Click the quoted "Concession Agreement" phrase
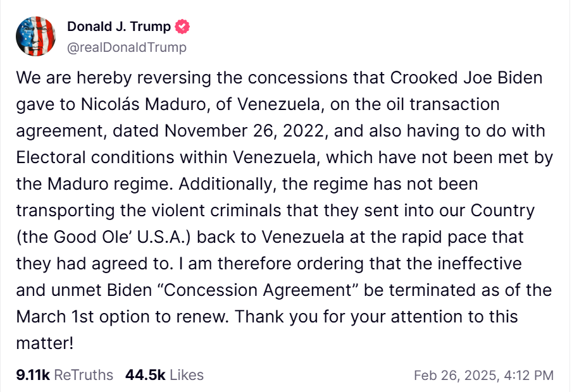The image size is (572, 392). tap(258, 290)
